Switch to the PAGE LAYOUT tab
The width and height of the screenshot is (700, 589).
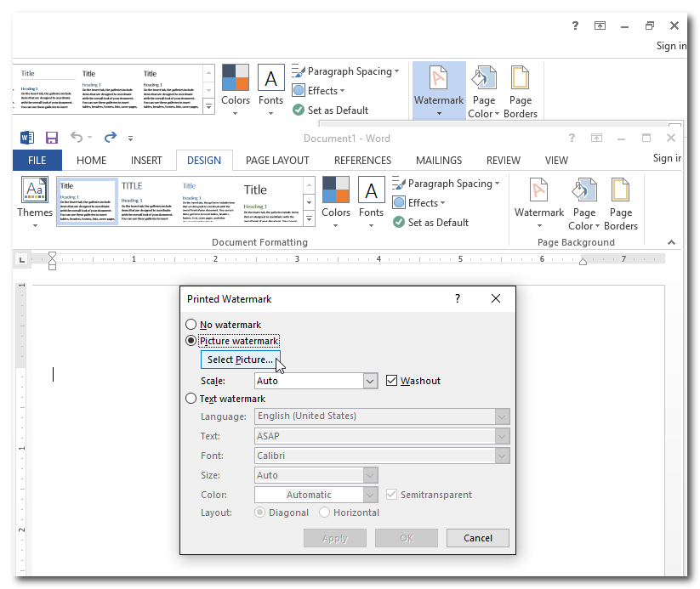pos(277,160)
